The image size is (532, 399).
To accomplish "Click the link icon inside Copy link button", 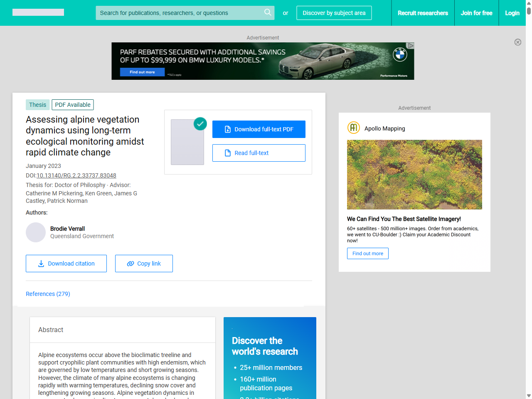I will [x=131, y=264].
